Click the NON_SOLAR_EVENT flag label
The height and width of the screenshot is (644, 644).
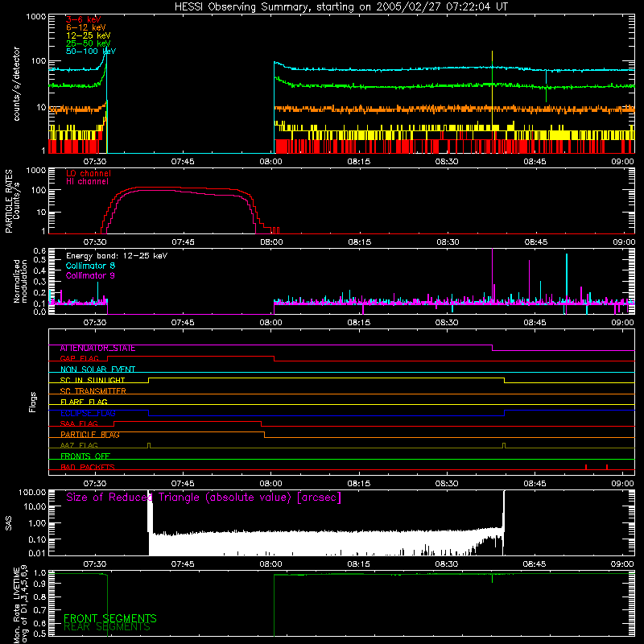click(97, 369)
